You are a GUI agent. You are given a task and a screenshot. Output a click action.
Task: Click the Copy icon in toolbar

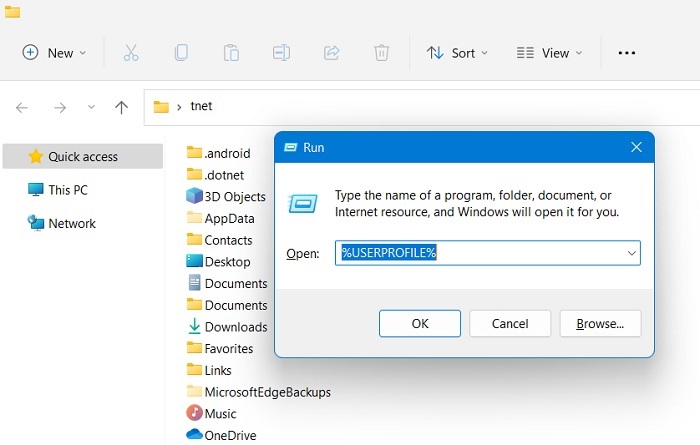(181, 53)
